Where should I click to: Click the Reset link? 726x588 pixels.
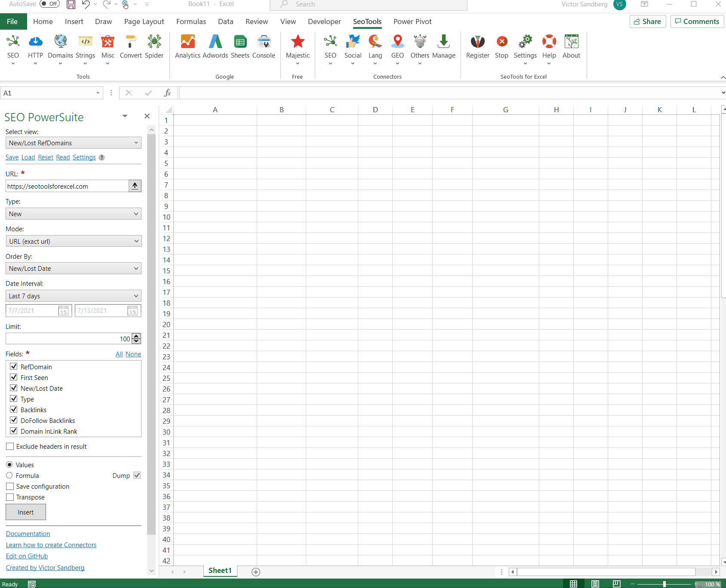click(46, 157)
